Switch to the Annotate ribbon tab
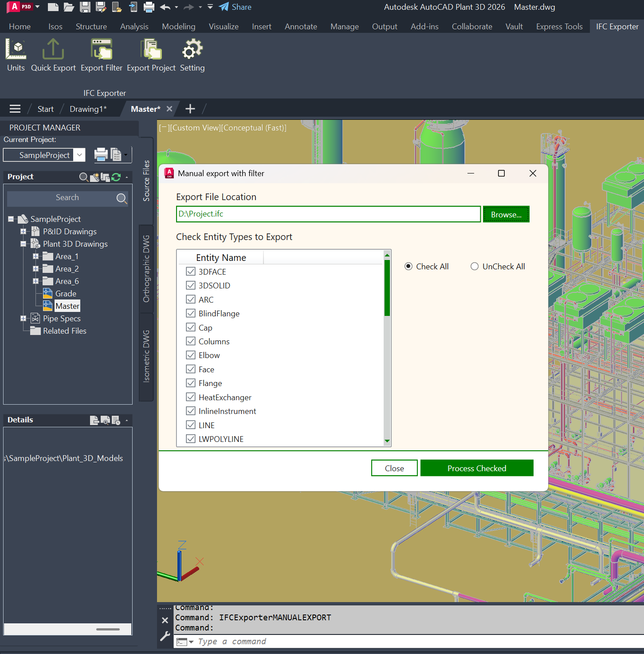 tap(301, 27)
